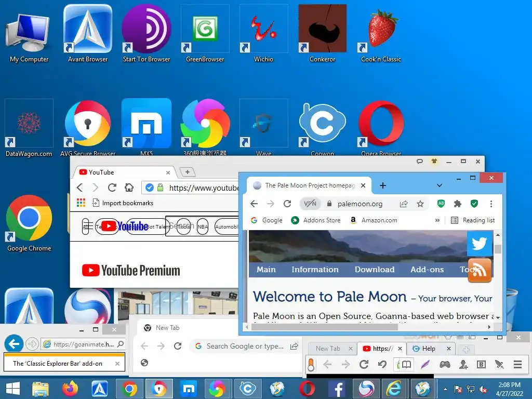532x399 pixels.
Task: Dismiss the 'Classic Explorer Bar' add-on notification
Action: coord(117,364)
